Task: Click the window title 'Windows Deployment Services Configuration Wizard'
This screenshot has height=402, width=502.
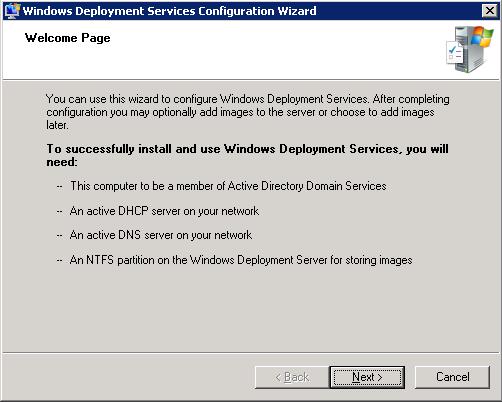Action: click(x=169, y=11)
